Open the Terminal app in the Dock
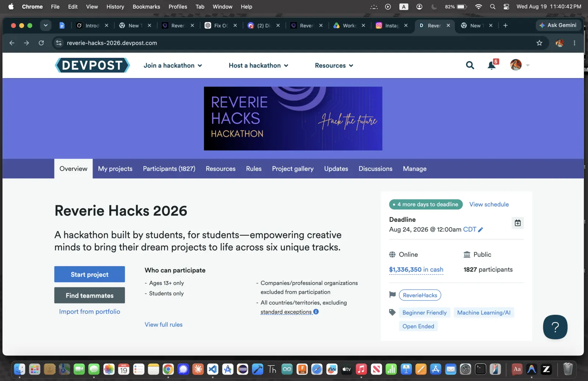 pyautogui.click(x=480, y=369)
